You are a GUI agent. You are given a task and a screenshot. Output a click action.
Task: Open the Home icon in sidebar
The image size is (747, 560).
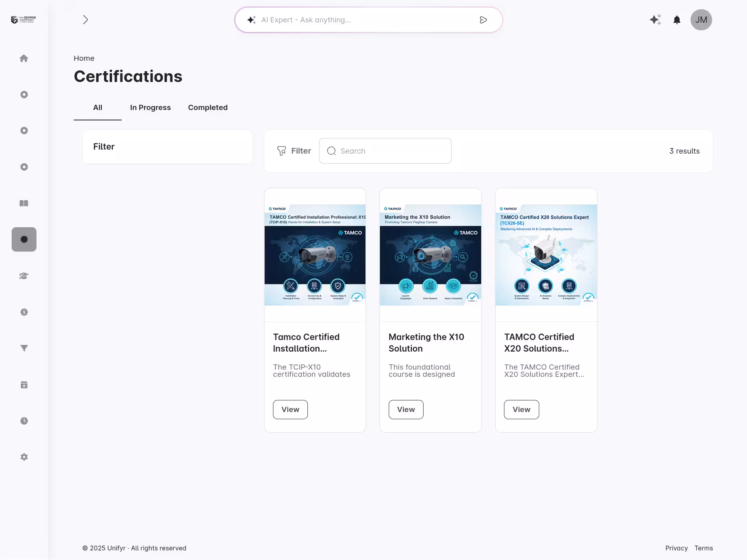pyautogui.click(x=24, y=58)
